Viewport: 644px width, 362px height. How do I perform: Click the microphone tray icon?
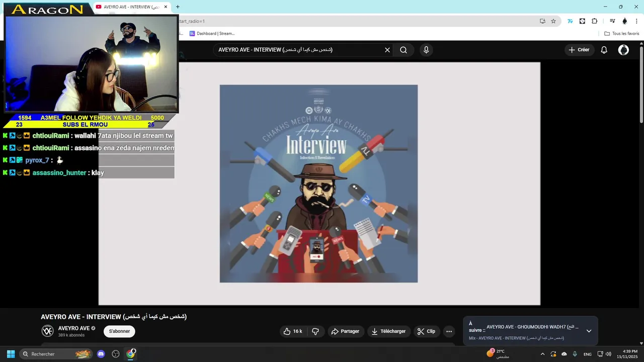coord(575,354)
